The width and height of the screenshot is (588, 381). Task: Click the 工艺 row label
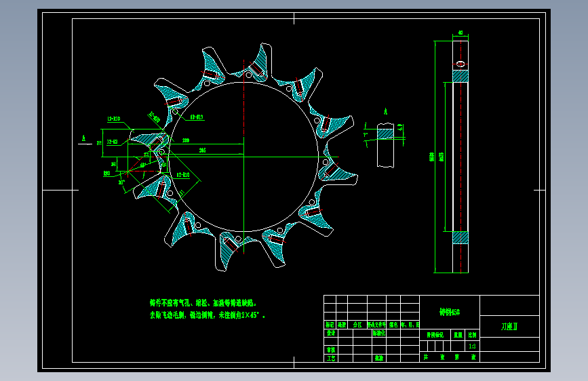pyautogui.click(x=331, y=358)
